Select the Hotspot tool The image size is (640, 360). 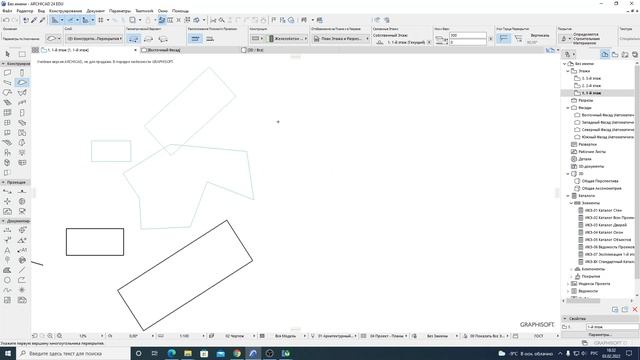(22, 290)
